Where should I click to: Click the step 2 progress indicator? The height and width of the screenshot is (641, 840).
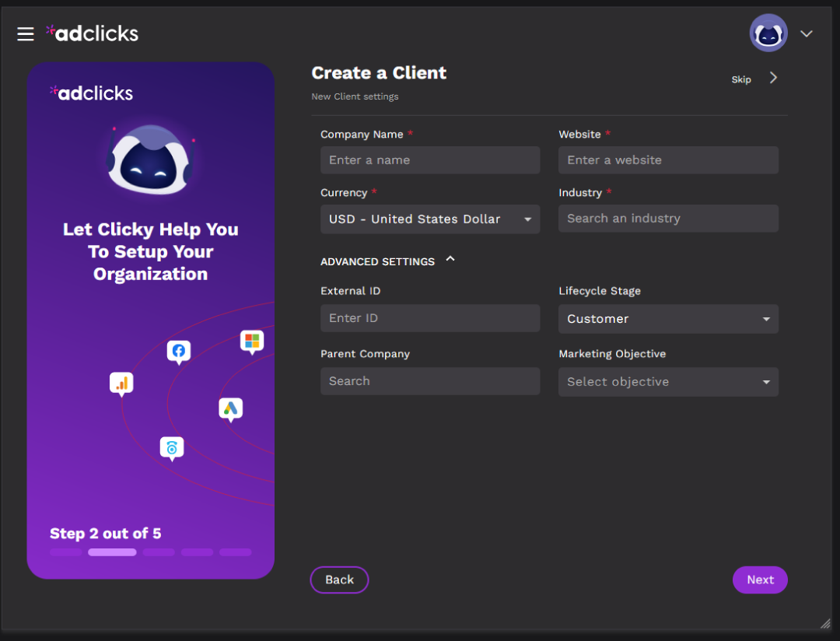[x=112, y=552]
